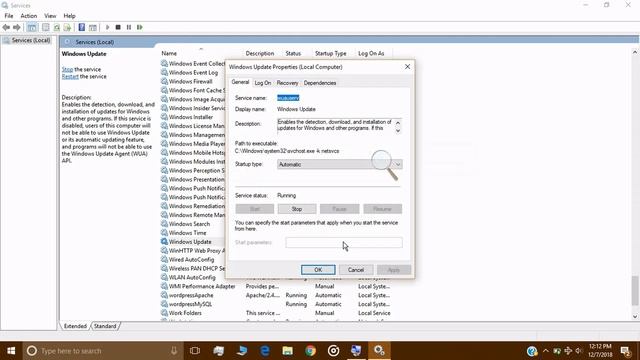
Task: Open the File menu
Action: [x=9, y=16]
